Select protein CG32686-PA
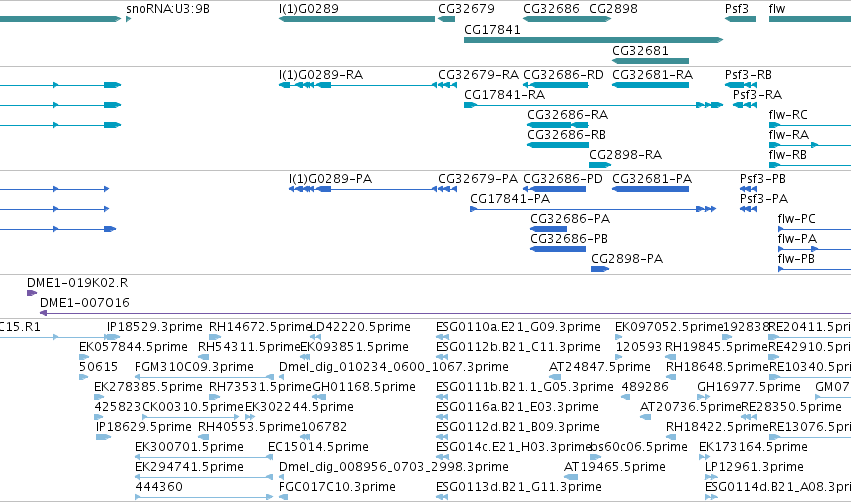Screen dimensions: 851x502 click(x=548, y=229)
